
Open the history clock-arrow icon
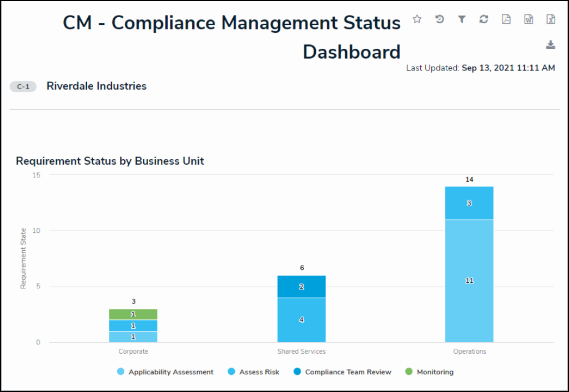click(x=439, y=19)
